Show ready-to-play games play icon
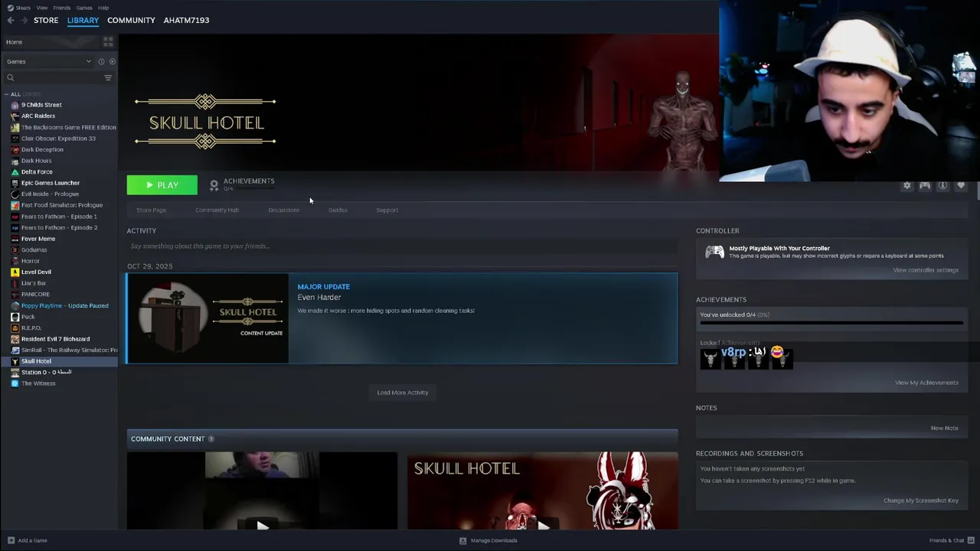 (112, 61)
